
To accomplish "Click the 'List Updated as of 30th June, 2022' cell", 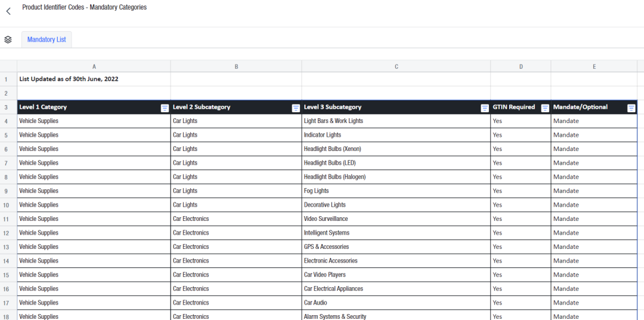I will pos(94,79).
